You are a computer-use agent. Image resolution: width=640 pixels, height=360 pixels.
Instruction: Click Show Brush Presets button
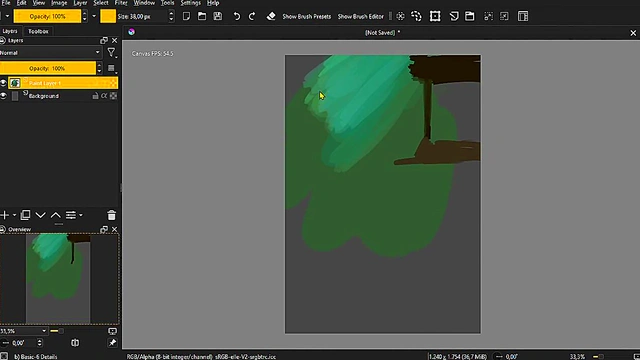[307, 16]
